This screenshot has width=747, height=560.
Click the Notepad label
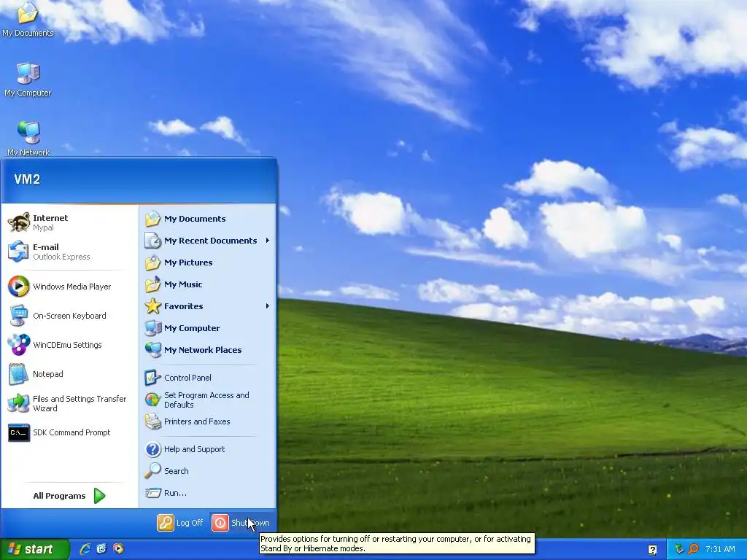(47, 374)
